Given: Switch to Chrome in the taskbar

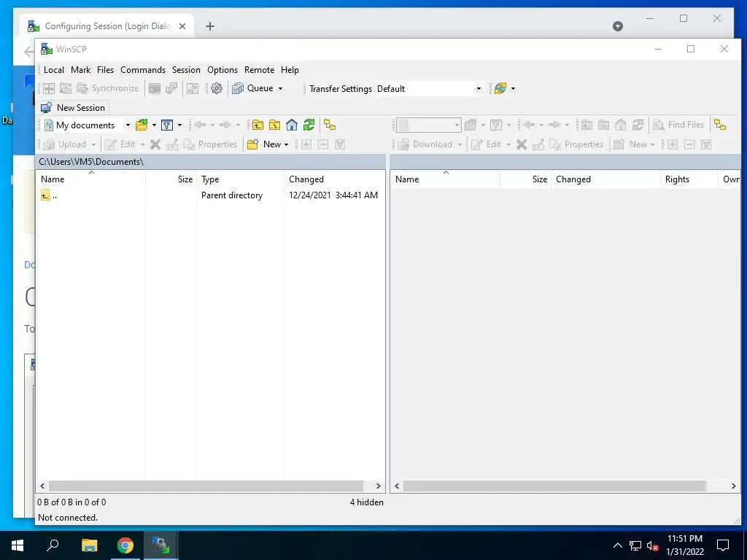Looking at the screenshot, I should tap(125, 545).
